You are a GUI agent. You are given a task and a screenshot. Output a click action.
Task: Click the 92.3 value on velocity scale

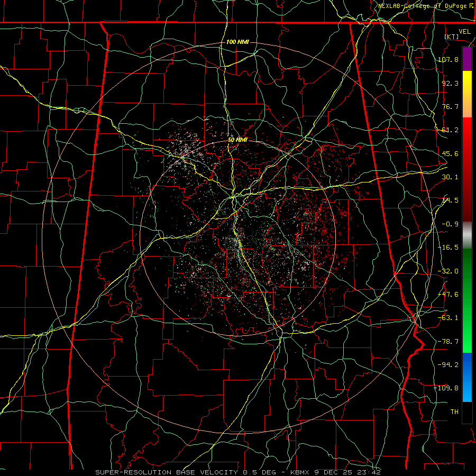450,83
